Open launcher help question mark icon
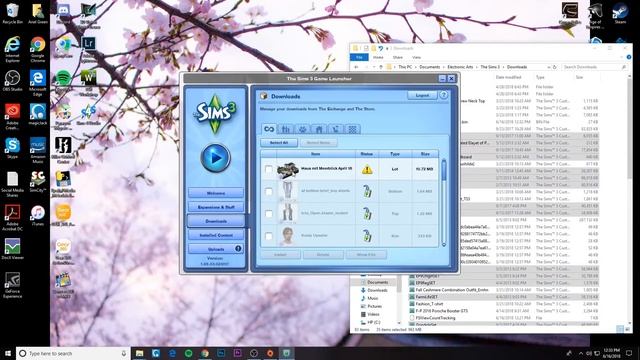The height and width of the screenshot is (360, 640). [x=444, y=95]
